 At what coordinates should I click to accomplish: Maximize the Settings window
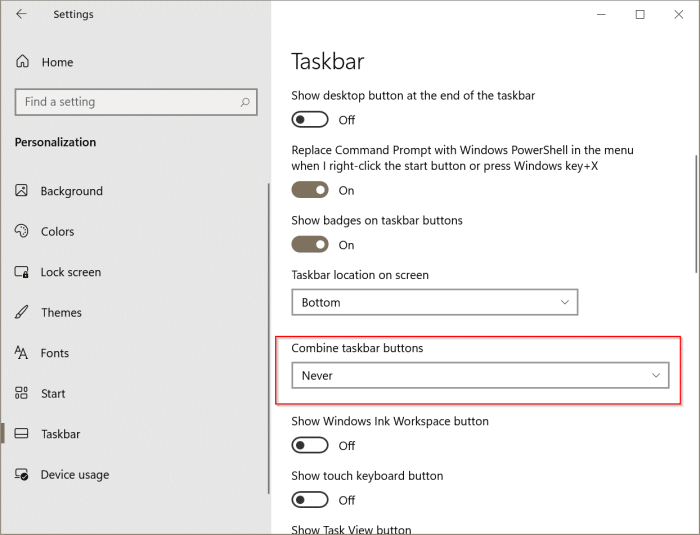pyautogui.click(x=640, y=15)
